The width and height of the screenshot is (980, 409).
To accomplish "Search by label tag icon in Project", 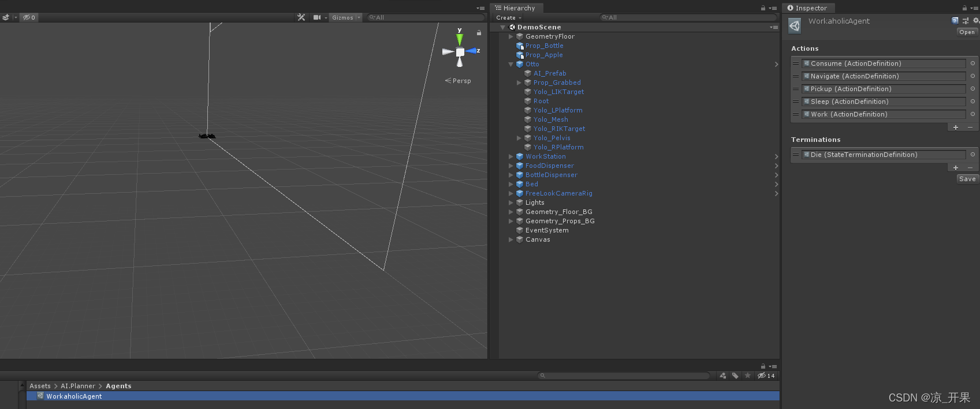I will [735, 376].
